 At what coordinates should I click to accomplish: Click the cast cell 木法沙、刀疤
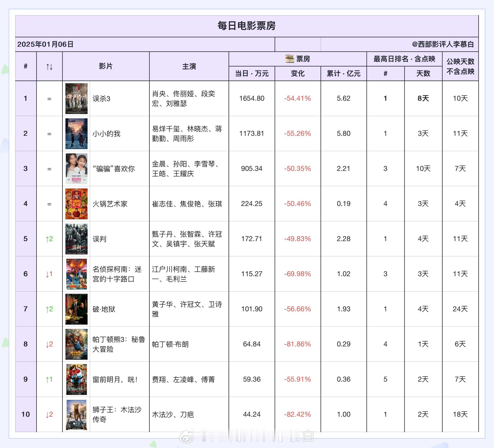coord(173,415)
